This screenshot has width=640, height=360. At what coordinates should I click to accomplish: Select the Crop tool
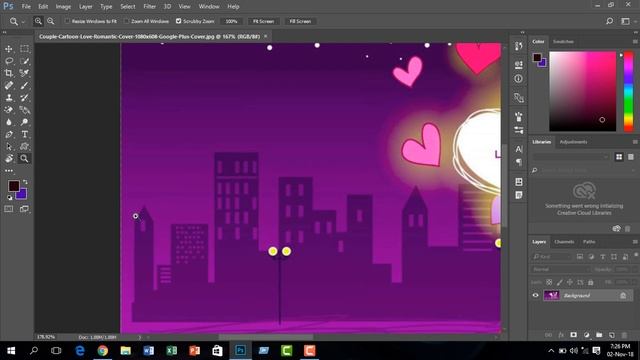[9, 73]
